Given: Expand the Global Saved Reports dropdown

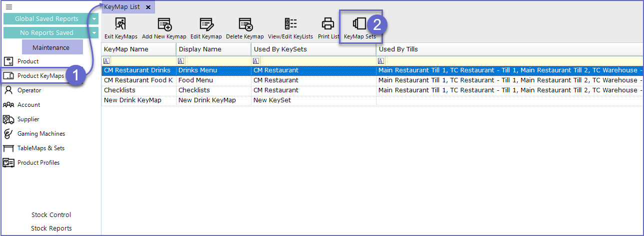Looking at the screenshot, I should (x=94, y=19).
